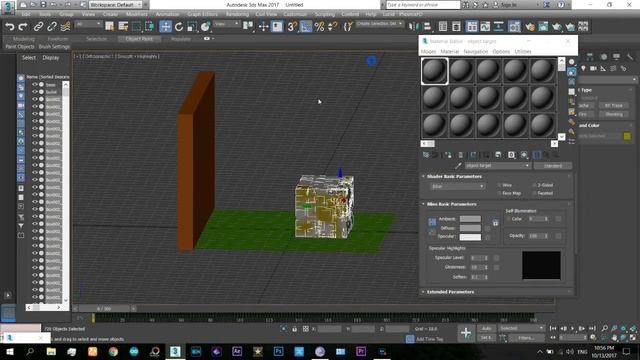The height and width of the screenshot is (360, 640).
Task: Select the Unlink Selection tool
Action: click(51, 27)
